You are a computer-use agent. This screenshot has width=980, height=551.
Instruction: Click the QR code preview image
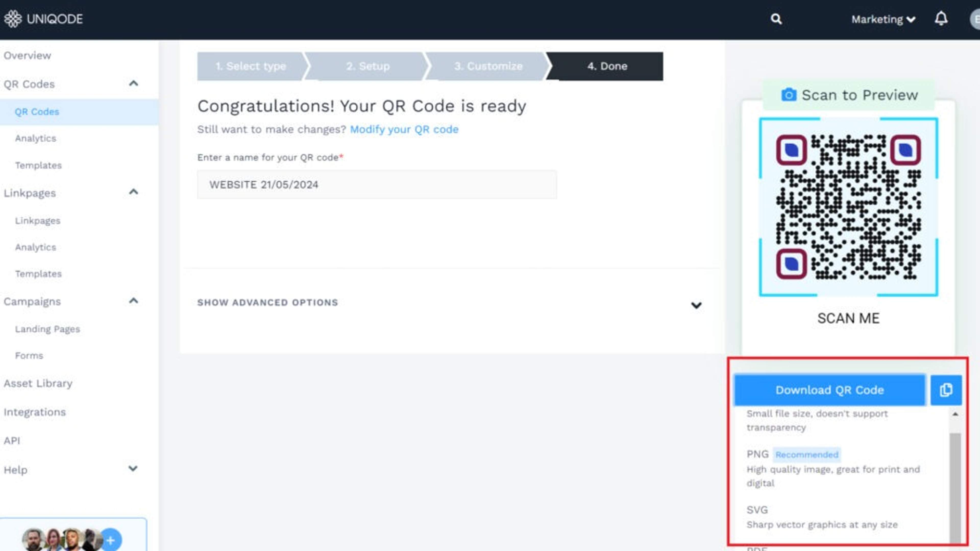click(x=848, y=207)
